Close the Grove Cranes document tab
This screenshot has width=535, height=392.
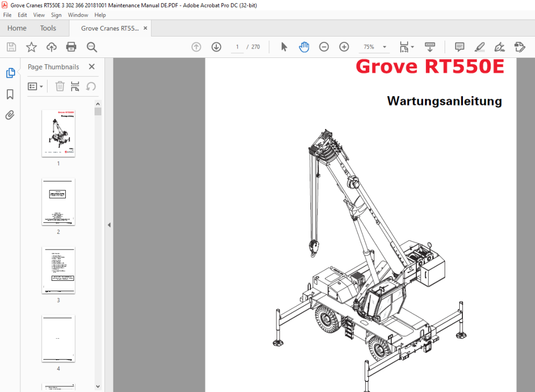(145, 28)
